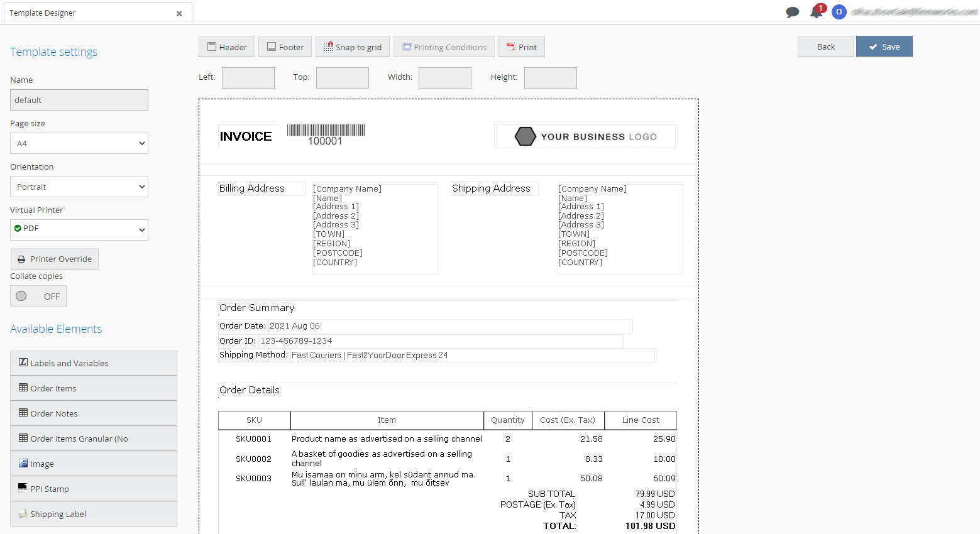Viewport: 980px width, 534px height.
Task: Close the Template Designer tab
Action: (179, 13)
